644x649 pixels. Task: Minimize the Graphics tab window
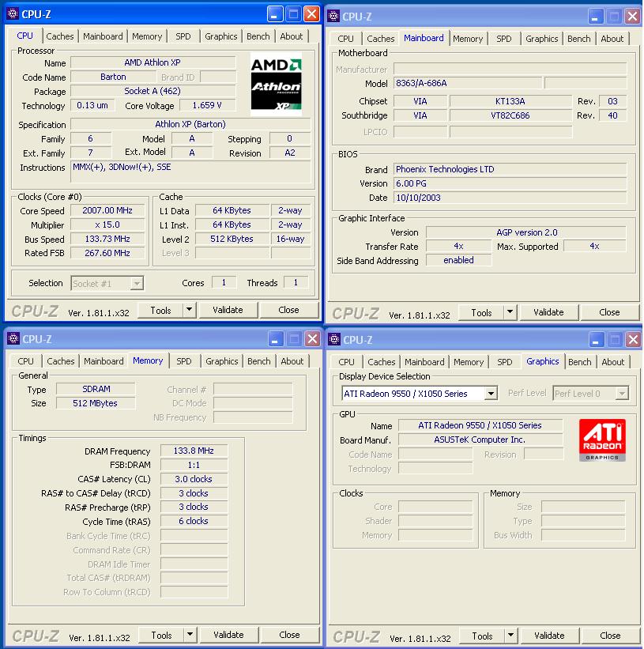[x=596, y=340]
